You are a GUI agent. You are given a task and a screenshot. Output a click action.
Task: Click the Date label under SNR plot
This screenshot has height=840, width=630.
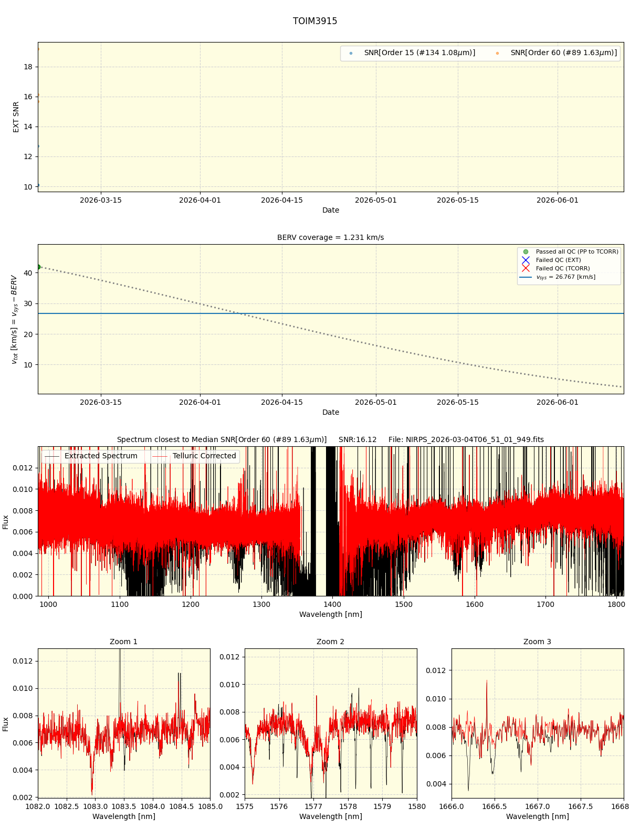point(331,210)
